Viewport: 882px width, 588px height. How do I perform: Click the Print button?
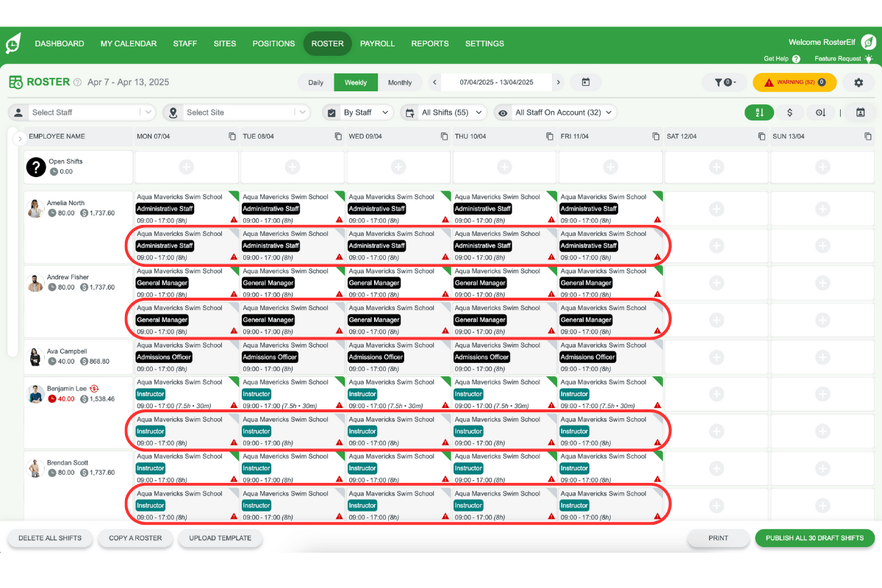pos(718,538)
